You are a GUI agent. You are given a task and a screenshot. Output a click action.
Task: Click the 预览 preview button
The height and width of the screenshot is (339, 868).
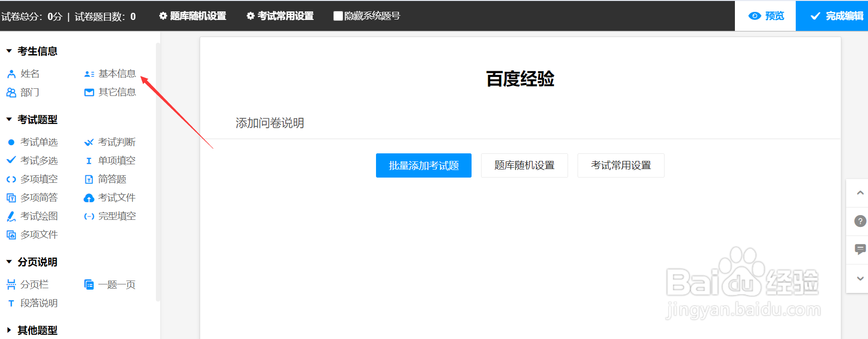[x=765, y=16]
